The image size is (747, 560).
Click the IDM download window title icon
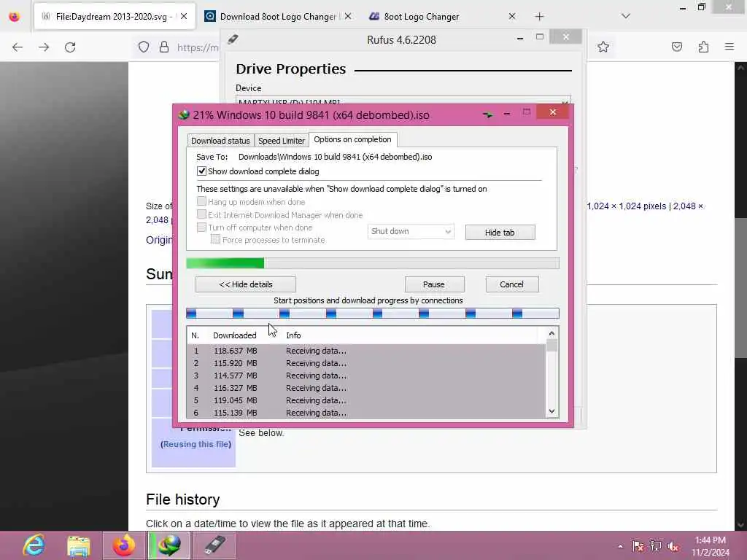coord(184,114)
